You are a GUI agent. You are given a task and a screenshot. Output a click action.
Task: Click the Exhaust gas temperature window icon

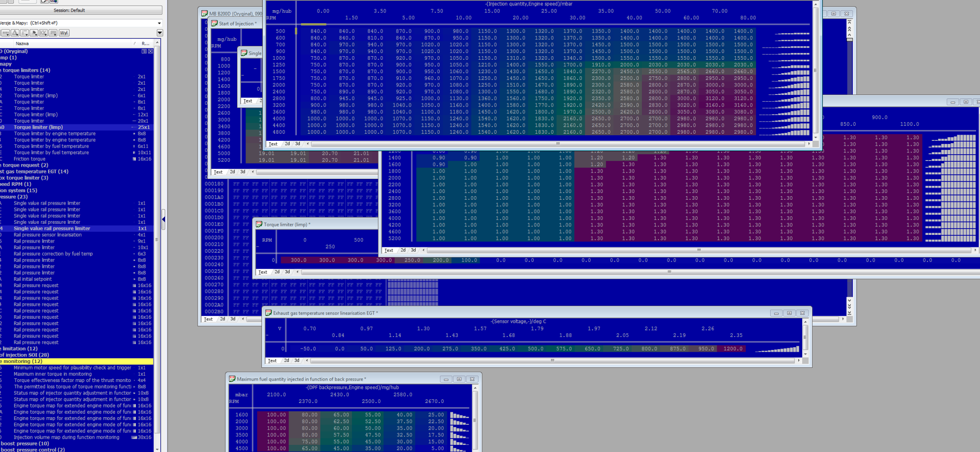(268, 313)
